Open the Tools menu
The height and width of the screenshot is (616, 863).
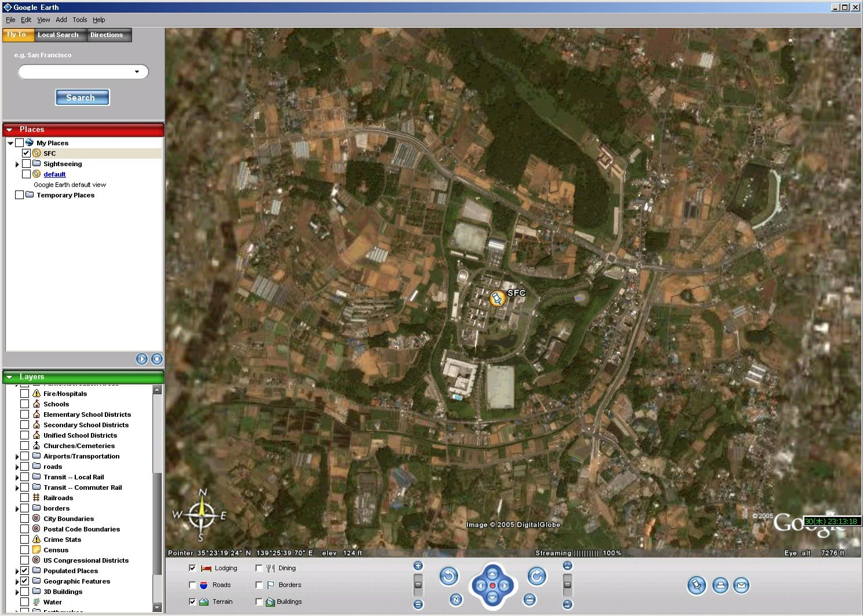point(79,19)
